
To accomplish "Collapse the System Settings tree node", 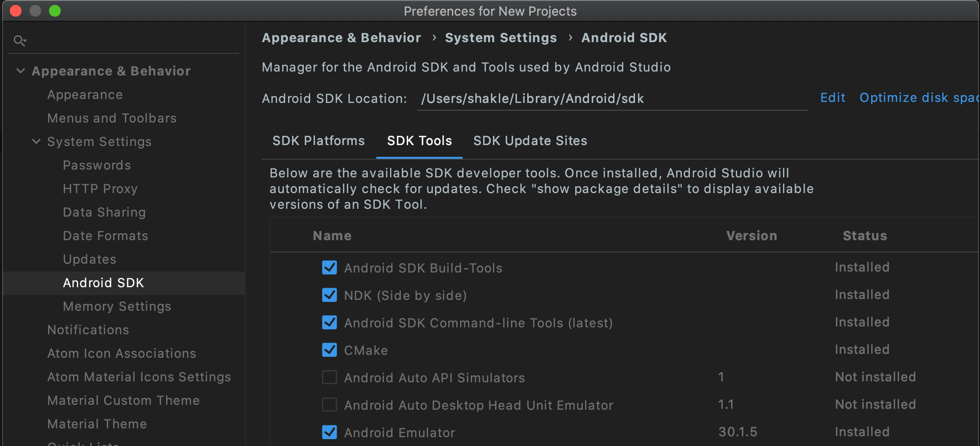I will [x=36, y=142].
